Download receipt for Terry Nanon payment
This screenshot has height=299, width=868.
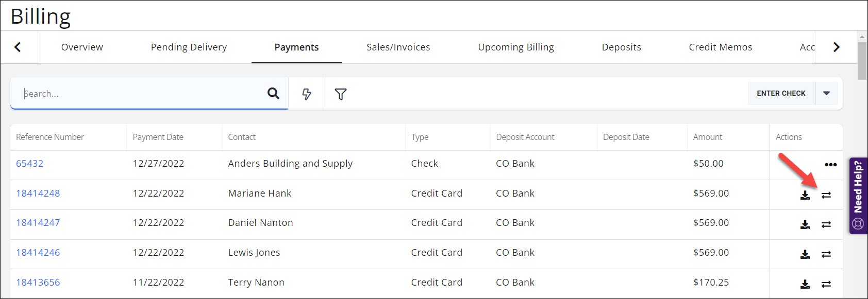[x=805, y=284]
